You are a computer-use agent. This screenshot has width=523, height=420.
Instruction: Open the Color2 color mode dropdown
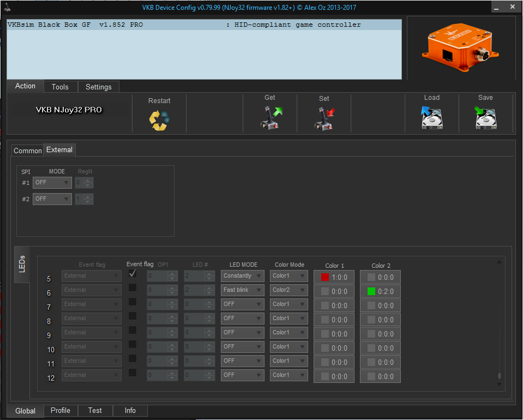[288, 290]
